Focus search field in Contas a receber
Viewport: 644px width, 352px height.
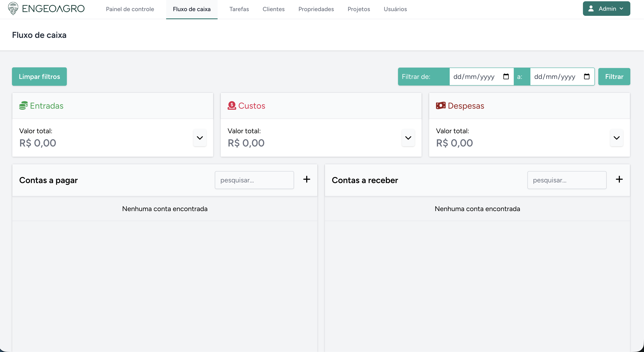click(x=566, y=180)
